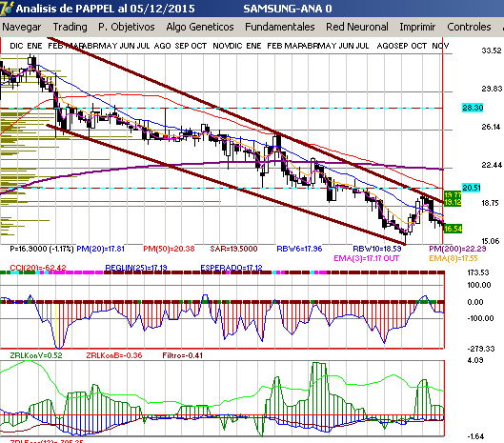504x443 pixels.
Task: Click the ZRLKonV=0.52 green label
Action: pos(36,355)
